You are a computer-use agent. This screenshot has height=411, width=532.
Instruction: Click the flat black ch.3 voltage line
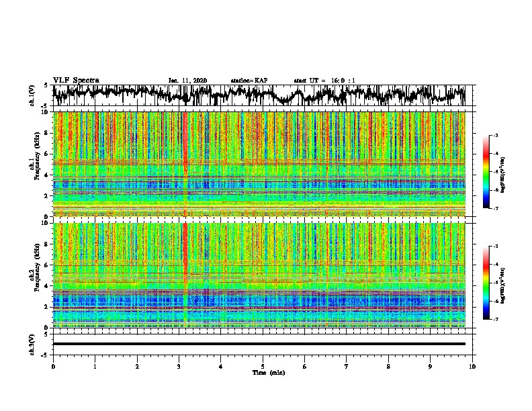point(259,344)
